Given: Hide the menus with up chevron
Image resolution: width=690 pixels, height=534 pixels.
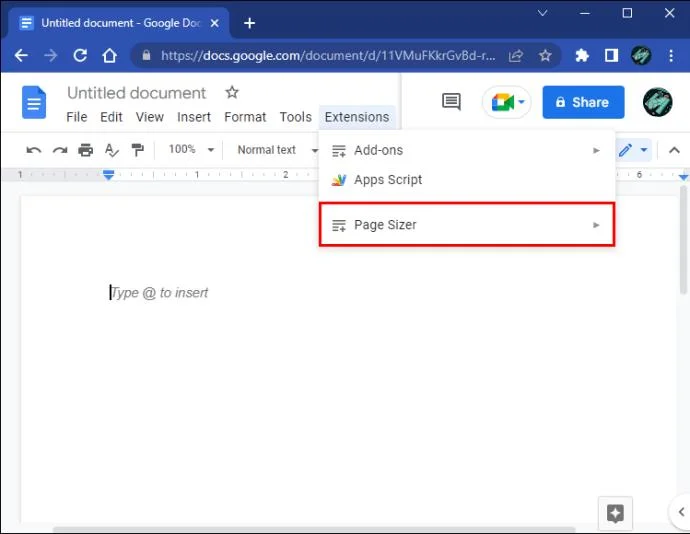Looking at the screenshot, I should pyautogui.click(x=674, y=150).
